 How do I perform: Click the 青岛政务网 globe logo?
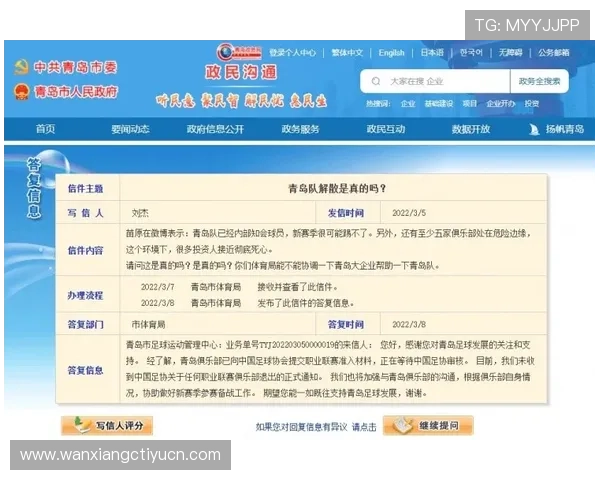click(240, 52)
